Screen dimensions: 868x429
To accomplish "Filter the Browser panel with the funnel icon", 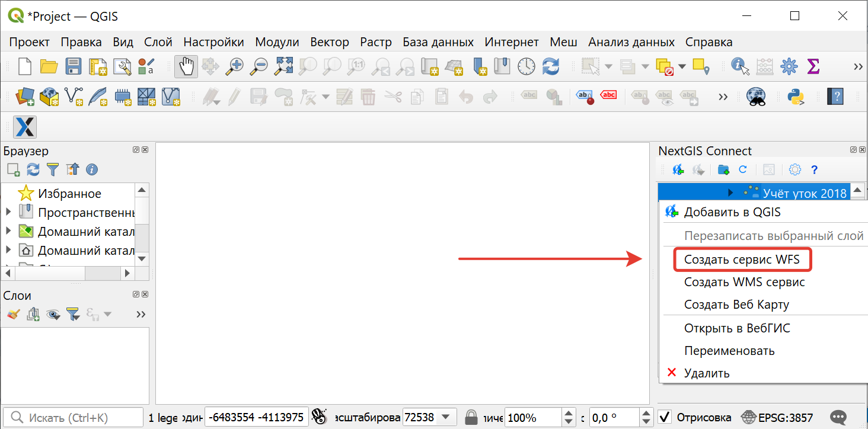I will point(53,170).
